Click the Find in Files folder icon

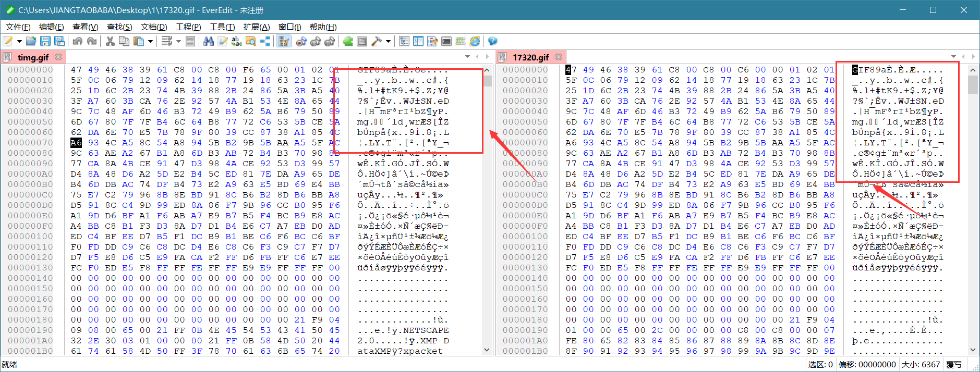251,41
